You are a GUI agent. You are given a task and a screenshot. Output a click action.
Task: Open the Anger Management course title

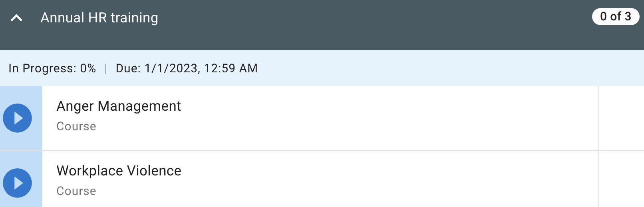tap(119, 106)
